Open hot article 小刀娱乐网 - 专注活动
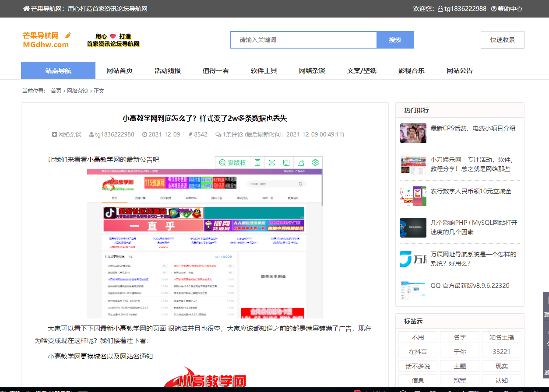The image size is (549, 392). tap(472, 164)
